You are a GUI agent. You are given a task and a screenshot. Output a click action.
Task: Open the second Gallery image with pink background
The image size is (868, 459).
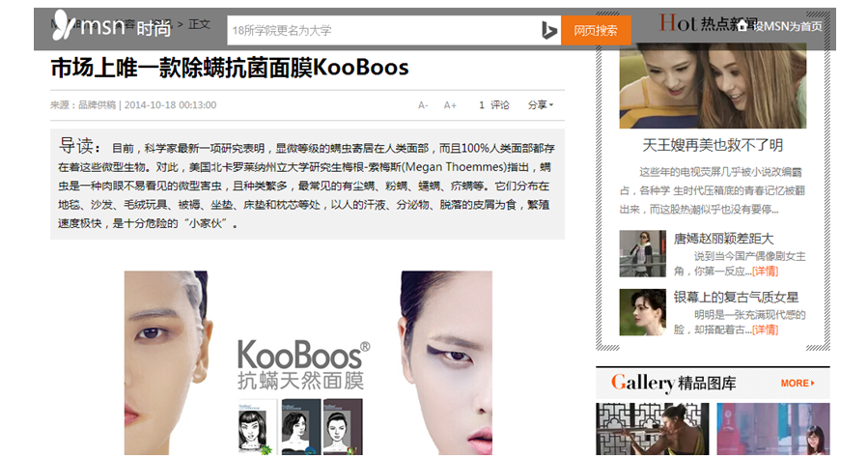pos(773,428)
